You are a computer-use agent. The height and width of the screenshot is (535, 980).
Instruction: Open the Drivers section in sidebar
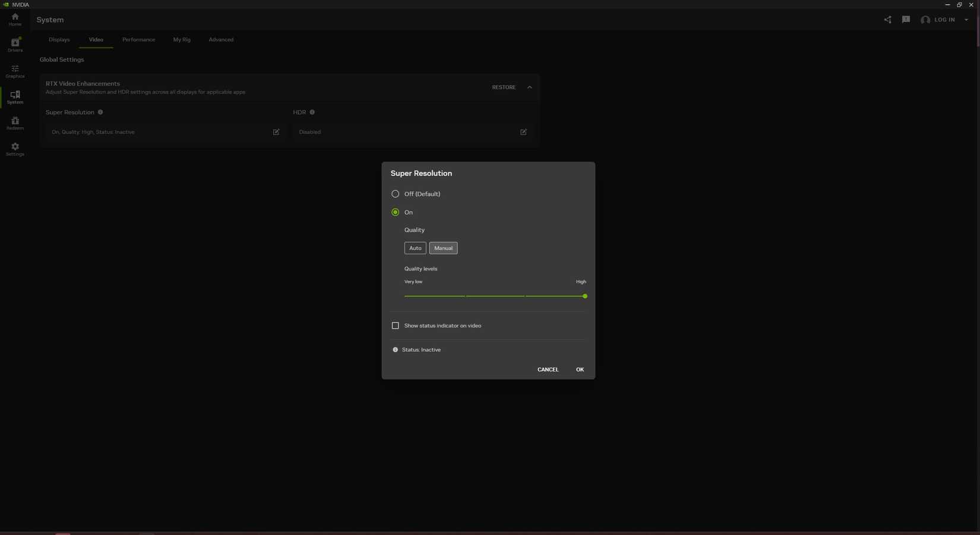(15, 45)
